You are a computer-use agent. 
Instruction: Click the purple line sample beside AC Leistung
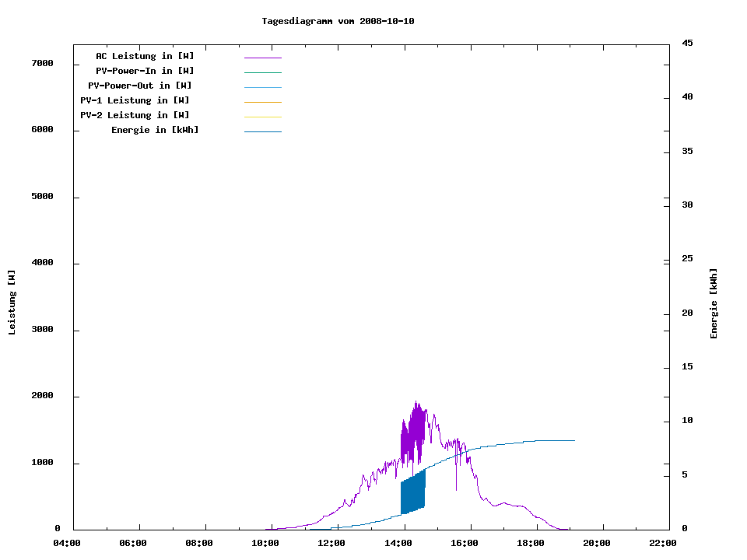pos(262,58)
